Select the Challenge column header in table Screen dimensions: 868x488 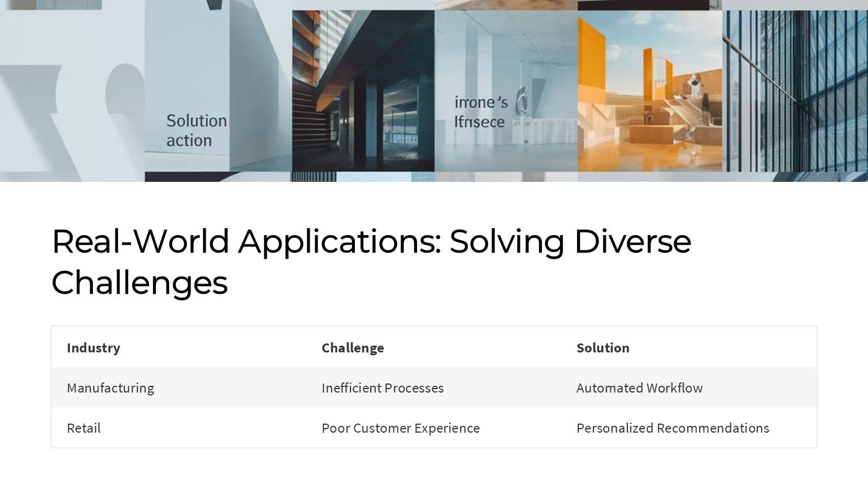(353, 348)
